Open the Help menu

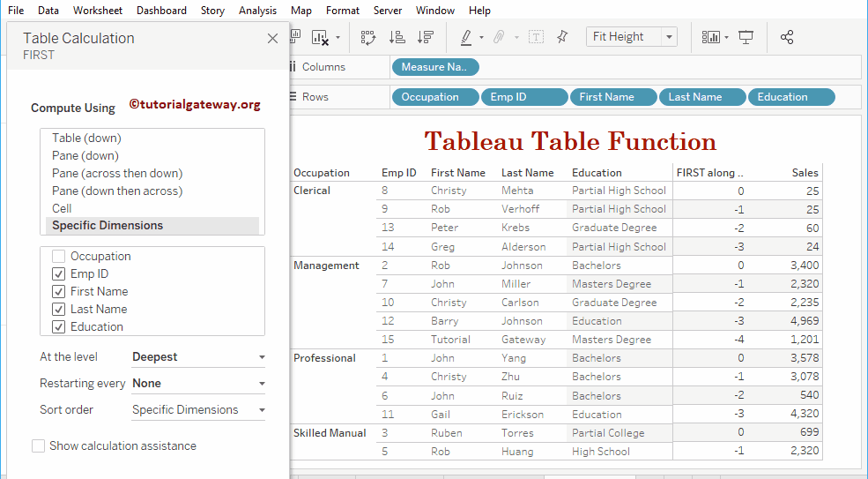click(x=479, y=11)
